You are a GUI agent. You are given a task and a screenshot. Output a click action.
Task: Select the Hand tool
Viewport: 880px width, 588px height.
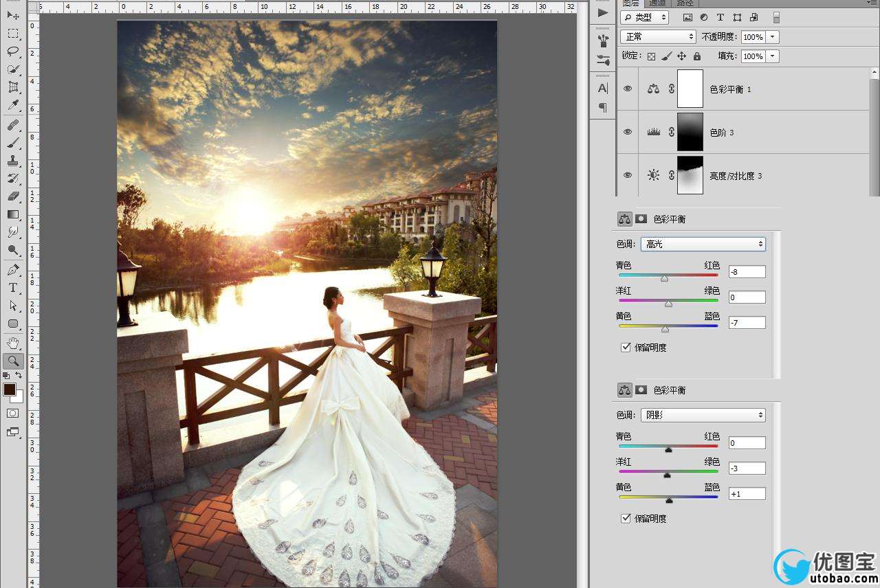13,343
